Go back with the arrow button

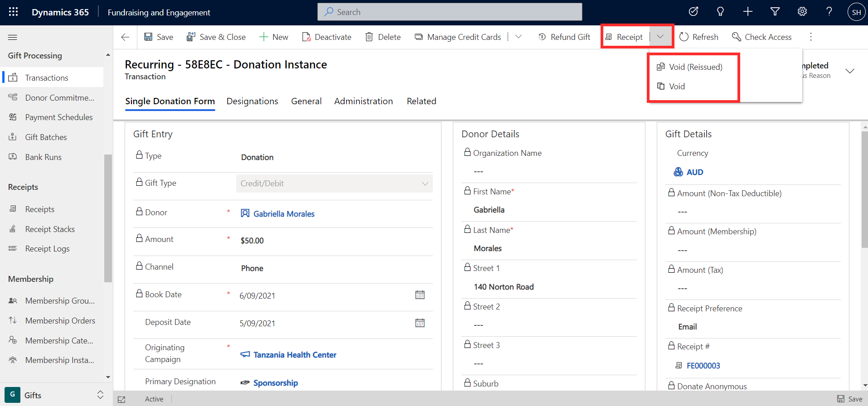pos(126,37)
